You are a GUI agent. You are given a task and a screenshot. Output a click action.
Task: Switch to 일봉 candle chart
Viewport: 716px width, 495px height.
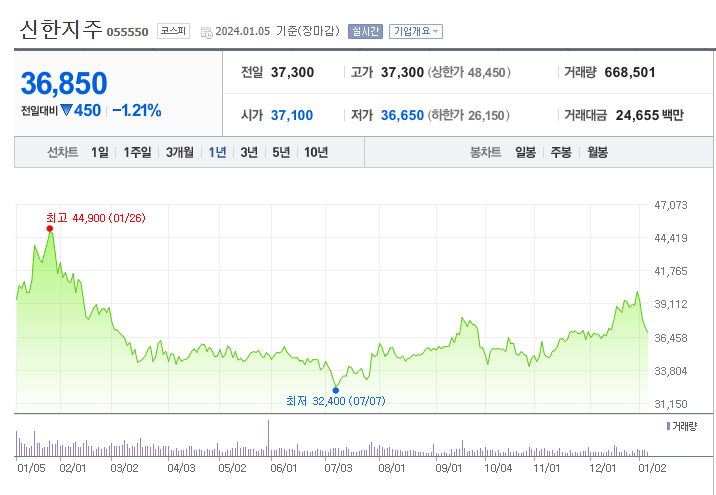525,152
